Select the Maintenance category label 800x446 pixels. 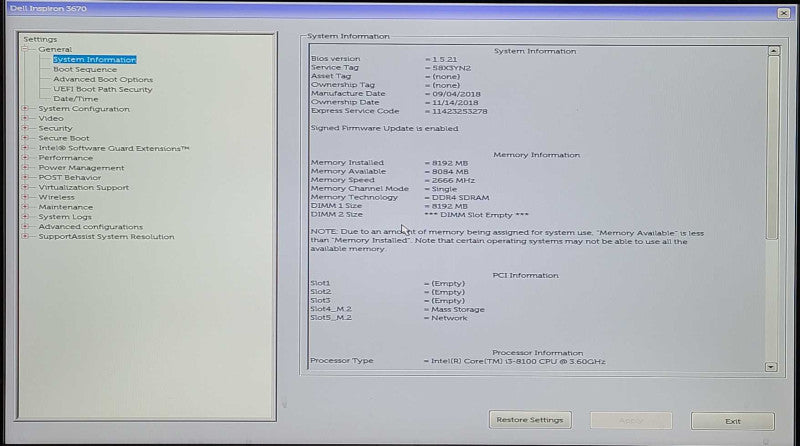[x=65, y=207]
